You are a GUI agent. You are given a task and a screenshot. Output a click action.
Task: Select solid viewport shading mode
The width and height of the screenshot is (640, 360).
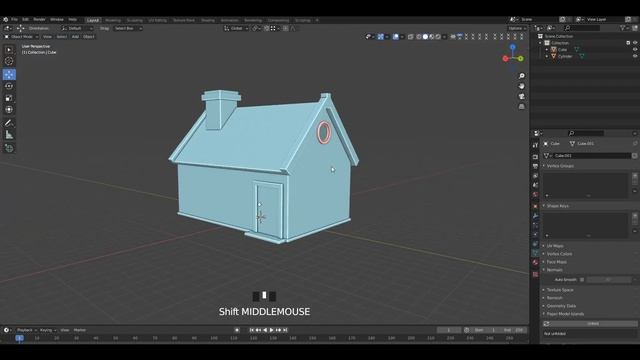(425, 37)
